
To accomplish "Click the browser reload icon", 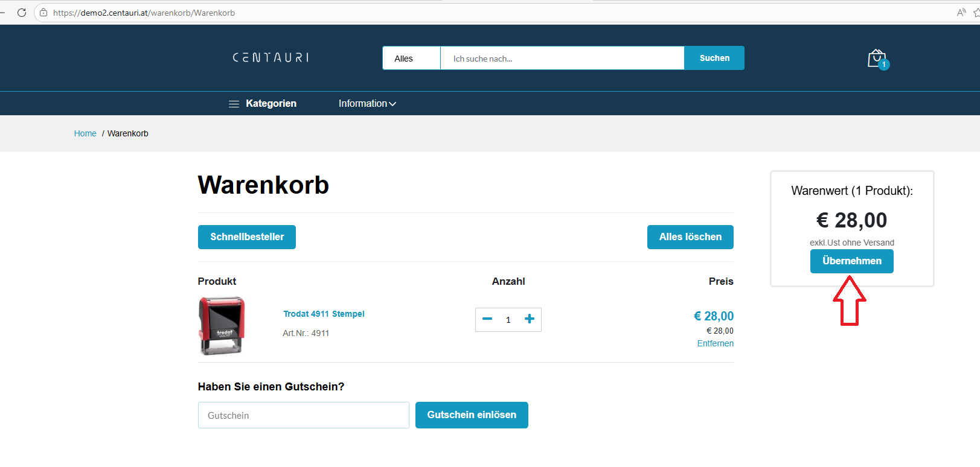I will click(22, 13).
